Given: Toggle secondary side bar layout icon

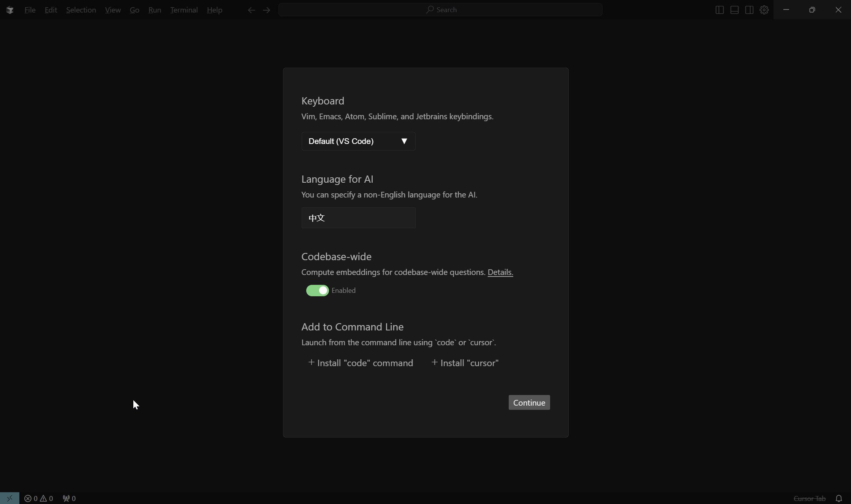Looking at the screenshot, I should 749,10.
